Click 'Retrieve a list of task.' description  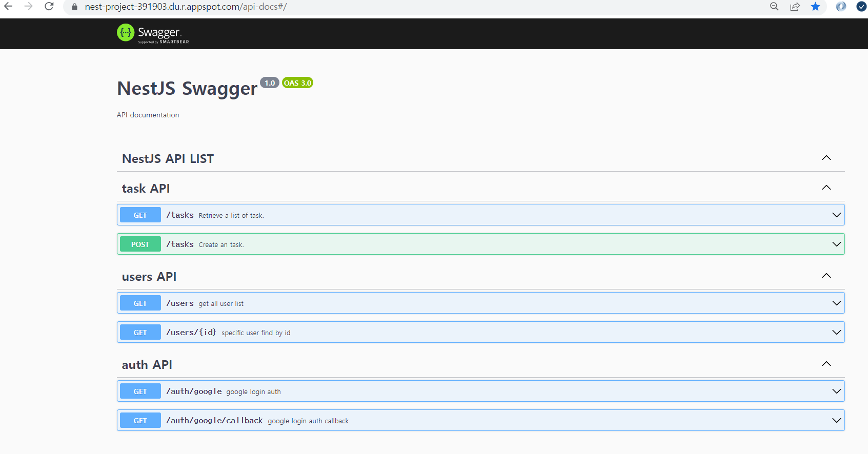point(231,216)
